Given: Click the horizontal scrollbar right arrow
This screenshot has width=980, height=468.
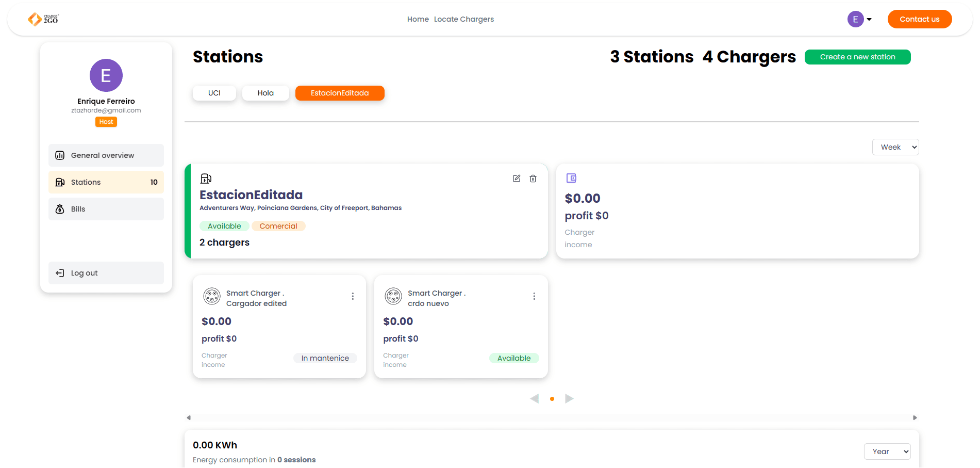Looking at the screenshot, I should [x=915, y=417].
